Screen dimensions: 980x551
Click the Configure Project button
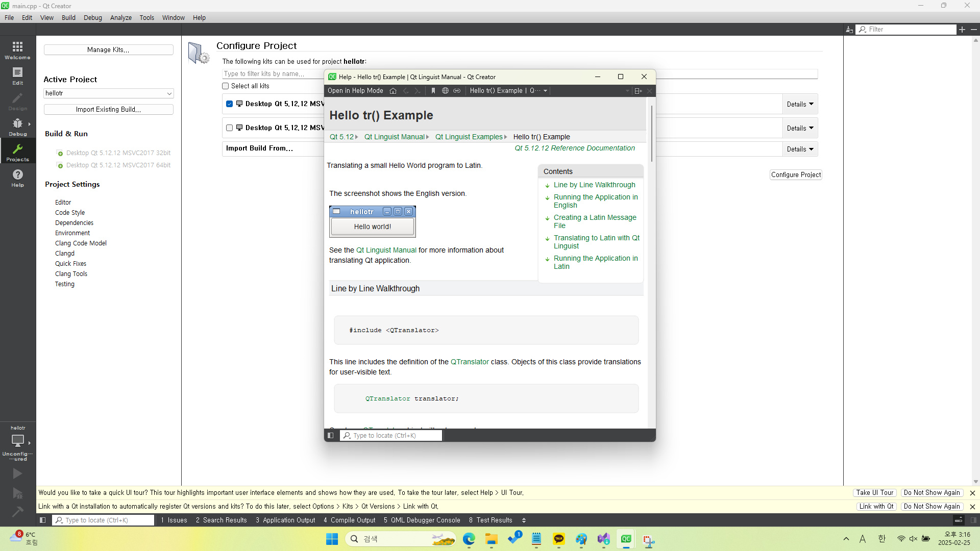point(796,174)
